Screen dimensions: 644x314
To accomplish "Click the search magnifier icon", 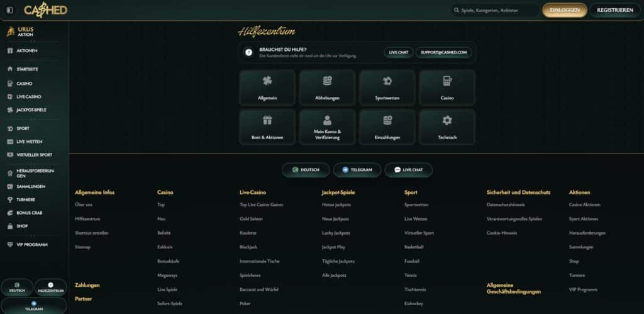I will (457, 10).
